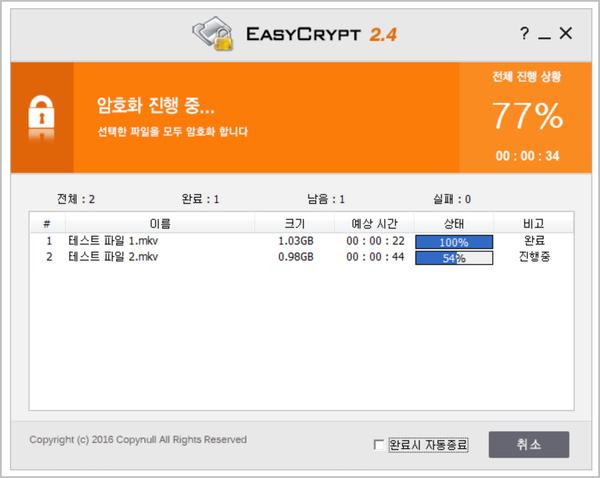This screenshot has width=600, height=478.
Task: Click the 전체 : 2 counter
Action: pyautogui.click(x=76, y=199)
